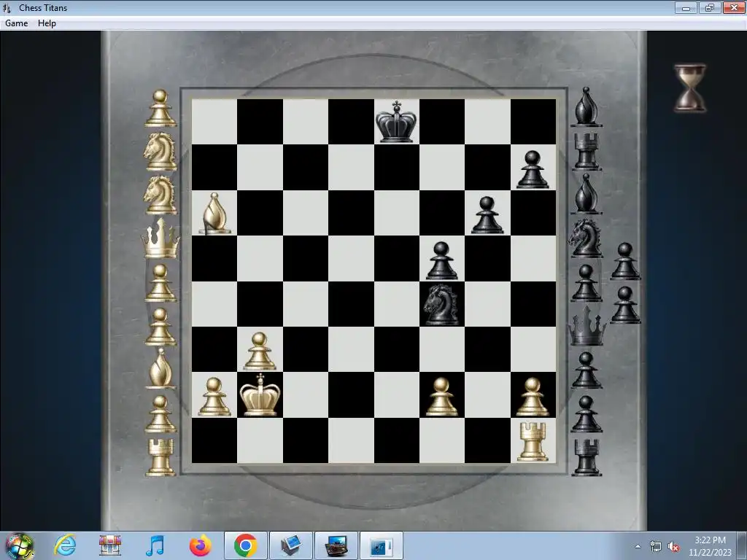Select the white pawn on a2
This screenshot has width=747, height=560.
coord(214,397)
